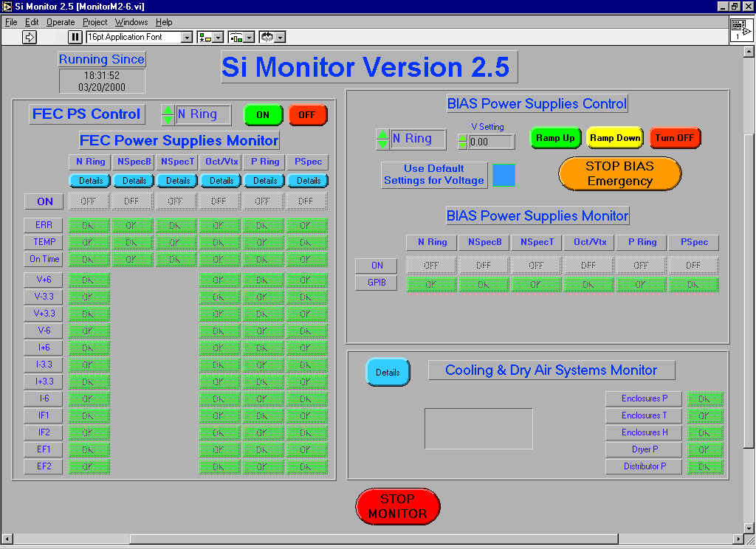This screenshot has height=549, width=756.
Task: Open the Align Objects toolbar tool
Action: click(205, 37)
